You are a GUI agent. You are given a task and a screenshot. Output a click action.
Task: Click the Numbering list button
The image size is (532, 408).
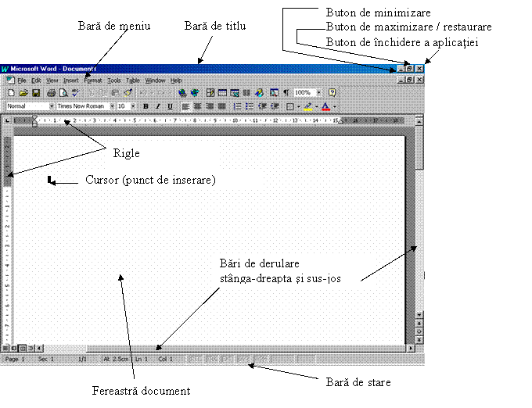point(238,106)
